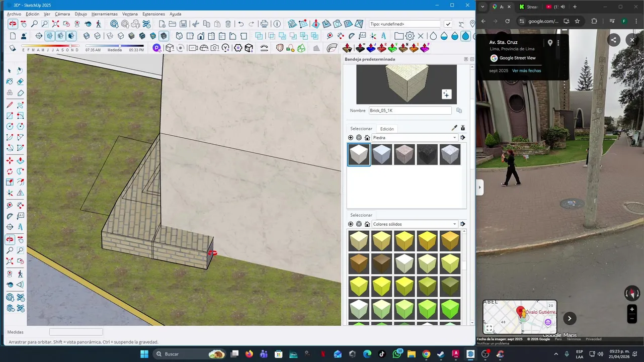The image size is (644, 362).
Task: Select the Protractor tool in left toolbar
Action: tap(10, 216)
